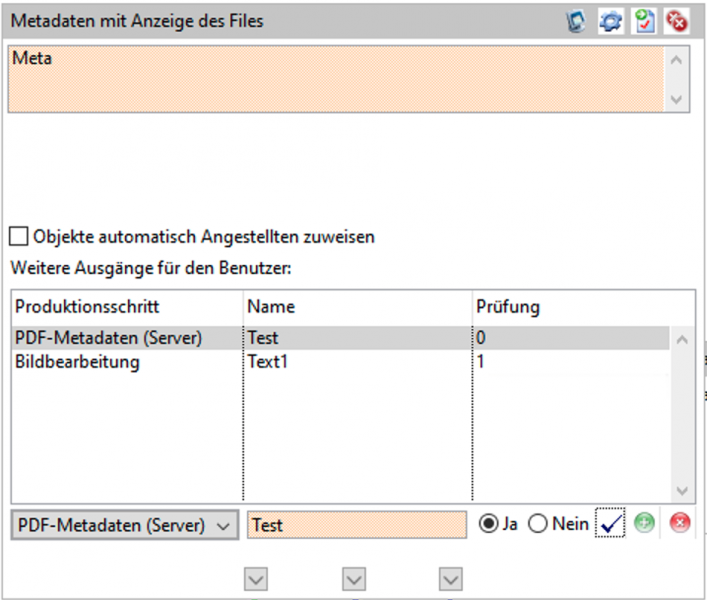Viewport: 707px width, 600px height.
Task: Select the 'Bildbearbeitung' row in the table
Action: pyautogui.click(x=78, y=362)
